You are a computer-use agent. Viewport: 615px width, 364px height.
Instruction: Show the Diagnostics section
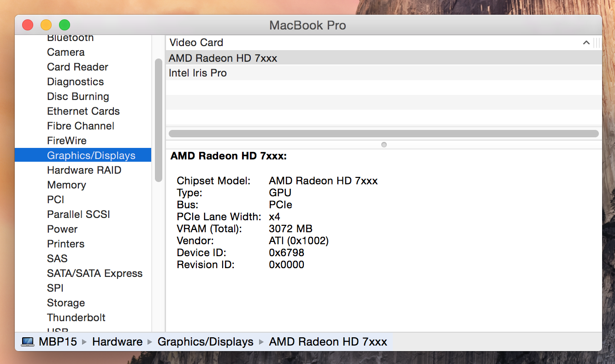click(75, 82)
